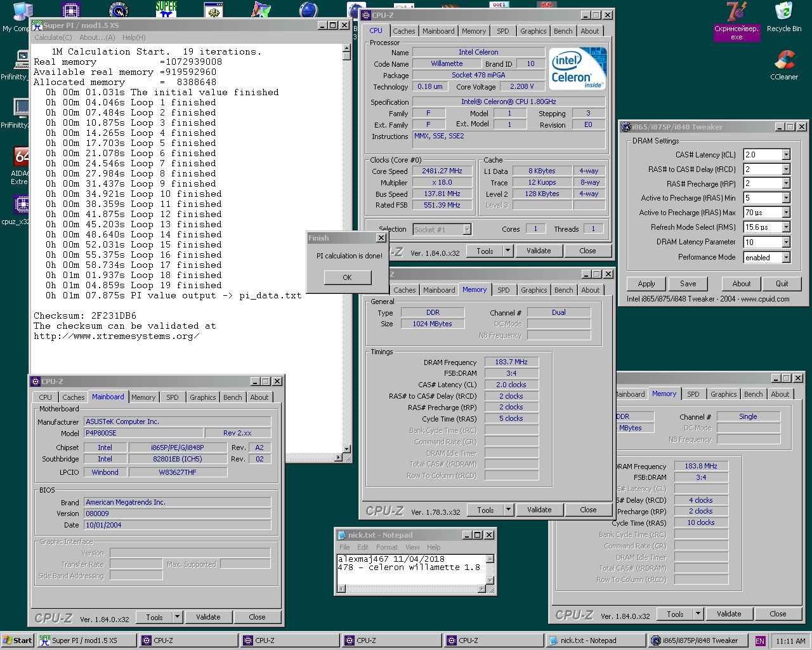This screenshot has width=812, height=650.
Task: Open the Active to Precharge Max dropdown
Action: (x=786, y=213)
